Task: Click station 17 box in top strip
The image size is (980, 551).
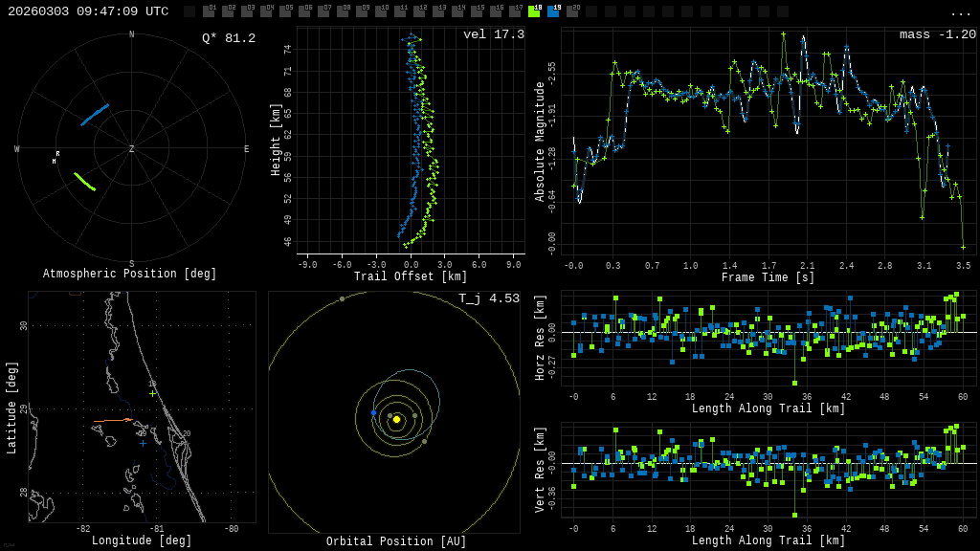Action: pos(515,11)
